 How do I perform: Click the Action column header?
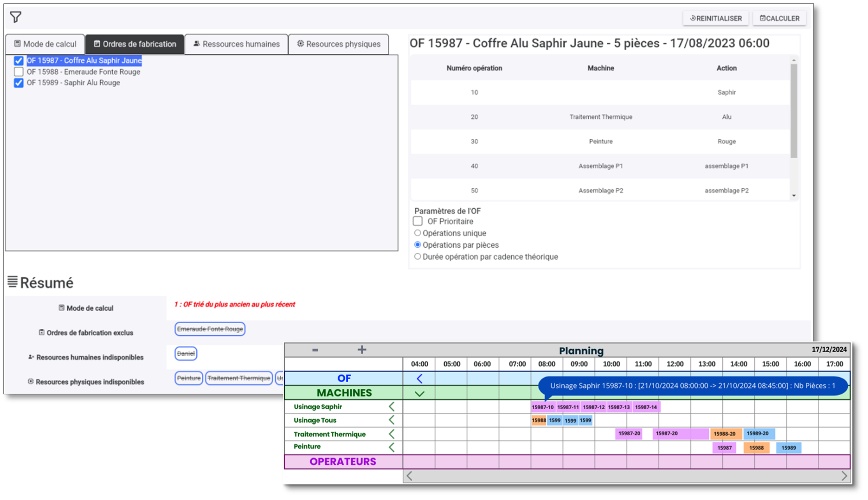(726, 68)
